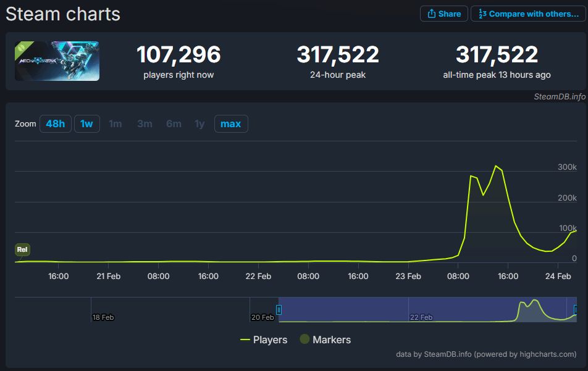Viewport: 588px width, 371px height.
Task: Click the Share button
Action: pos(443,14)
